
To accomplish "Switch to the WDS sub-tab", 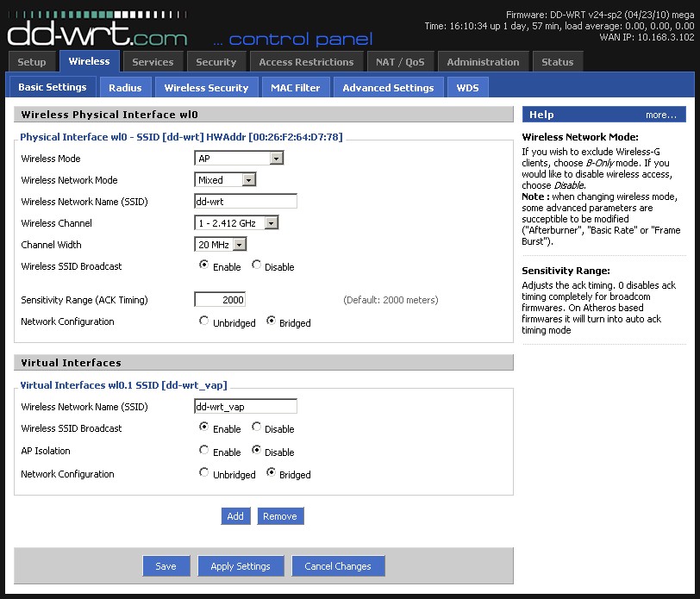I will [467, 88].
